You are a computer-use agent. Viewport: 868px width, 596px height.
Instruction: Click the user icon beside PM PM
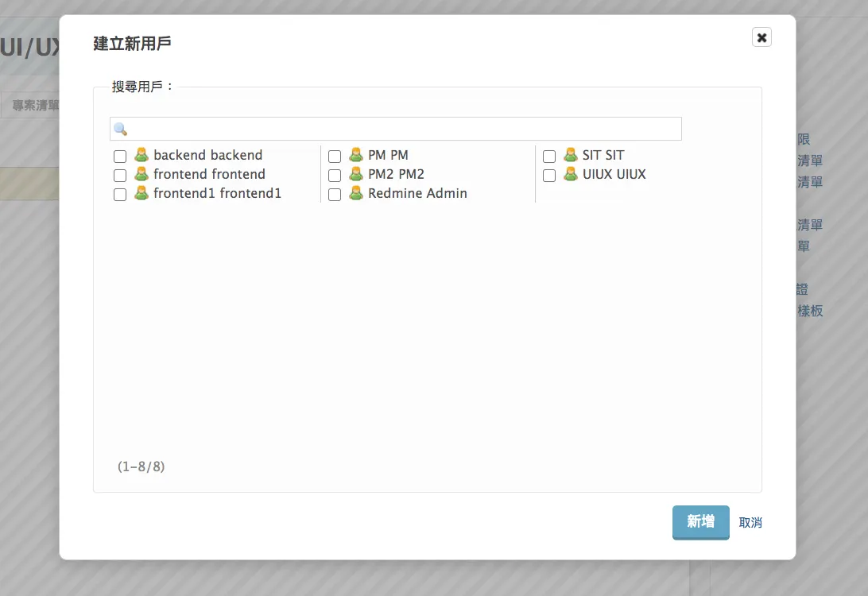[356, 155]
